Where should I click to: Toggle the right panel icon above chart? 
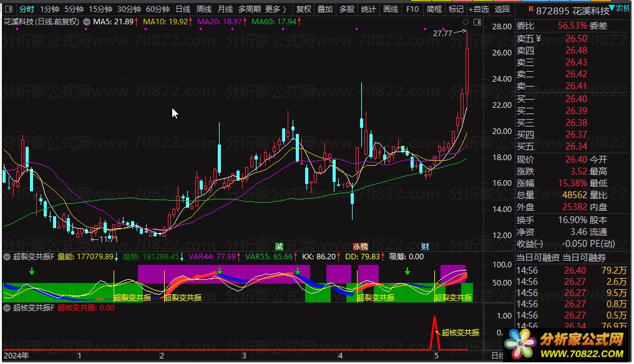(x=477, y=22)
